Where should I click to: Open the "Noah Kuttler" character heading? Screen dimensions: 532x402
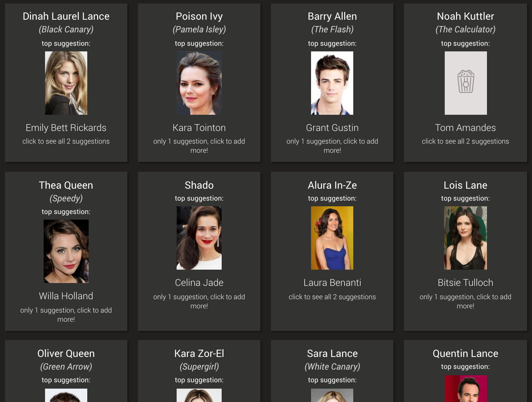(465, 16)
